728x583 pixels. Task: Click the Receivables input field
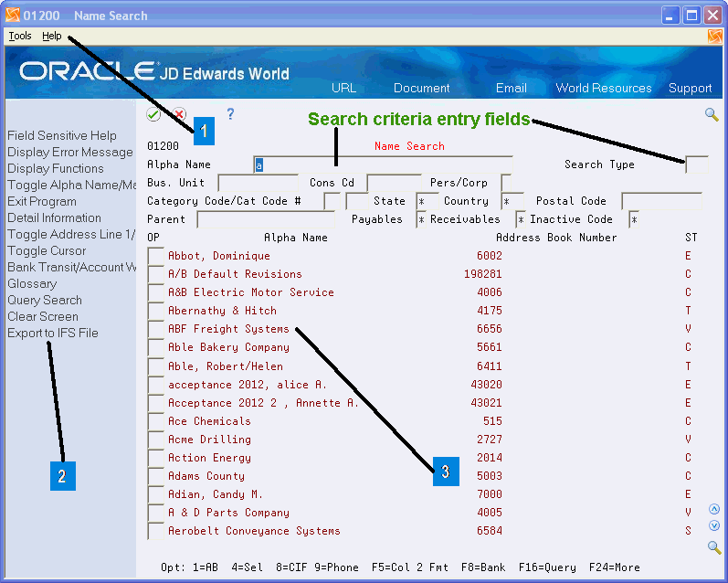tap(521, 219)
